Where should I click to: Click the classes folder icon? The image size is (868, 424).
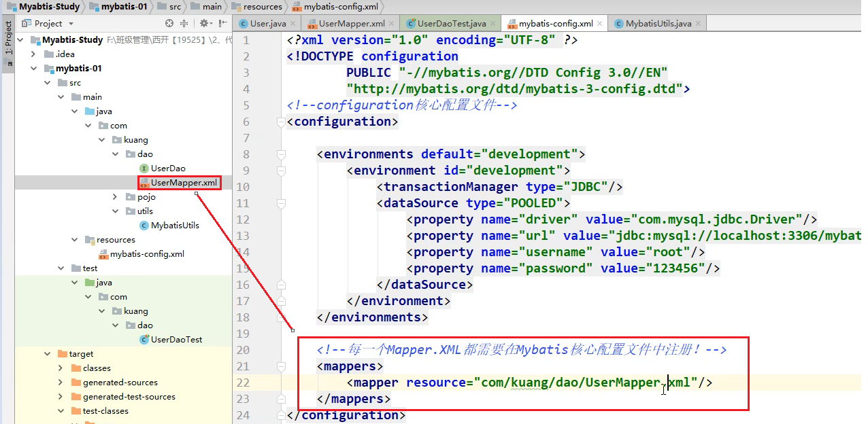pyautogui.click(x=76, y=368)
